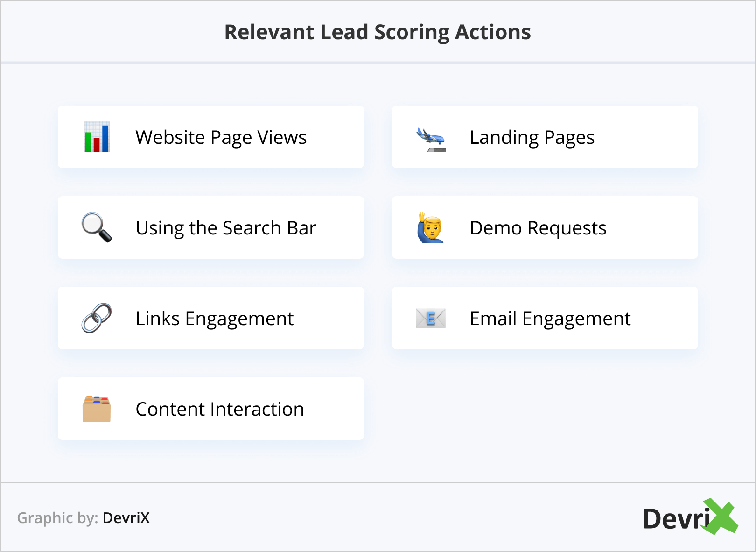The height and width of the screenshot is (552, 756).
Task: Click the chain links icon
Action: click(97, 318)
